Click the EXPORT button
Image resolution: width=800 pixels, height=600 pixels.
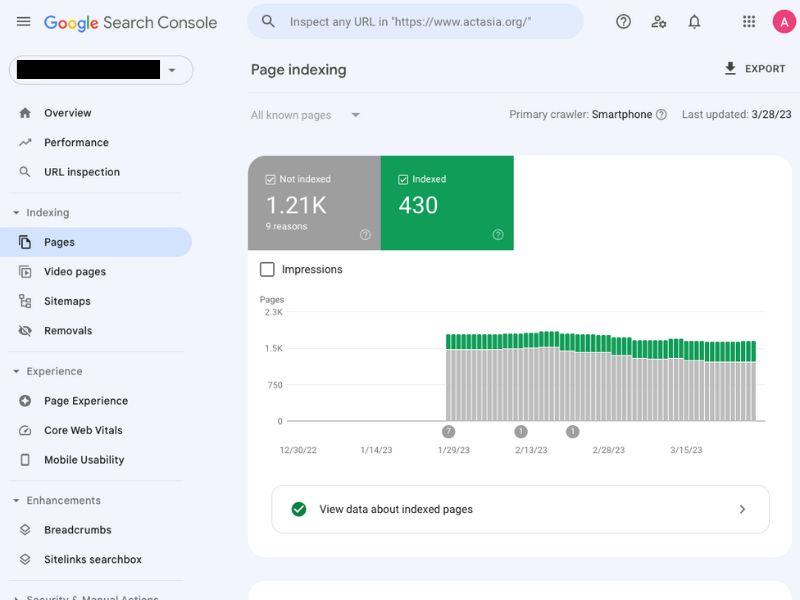[755, 68]
